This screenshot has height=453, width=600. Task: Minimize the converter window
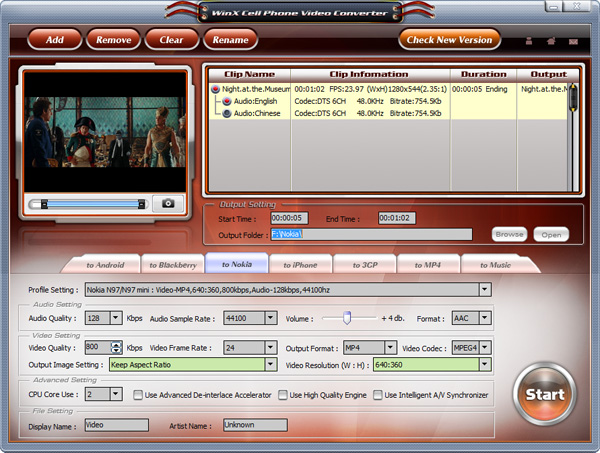point(553,7)
